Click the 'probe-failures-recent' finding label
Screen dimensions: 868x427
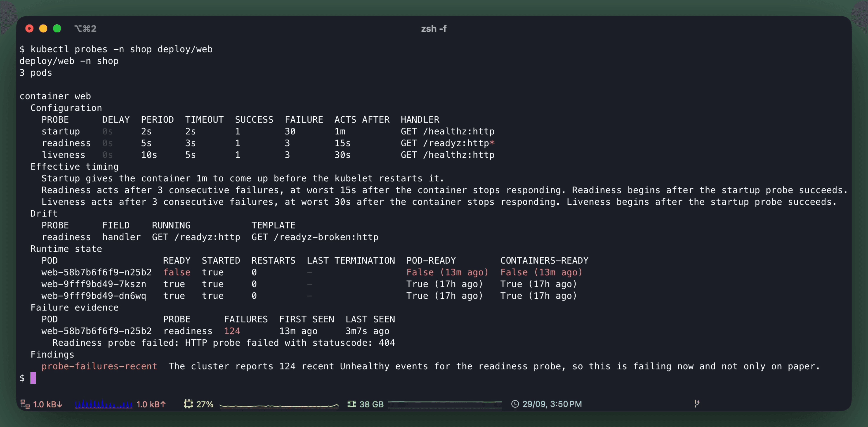pyautogui.click(x=99, y=366)
